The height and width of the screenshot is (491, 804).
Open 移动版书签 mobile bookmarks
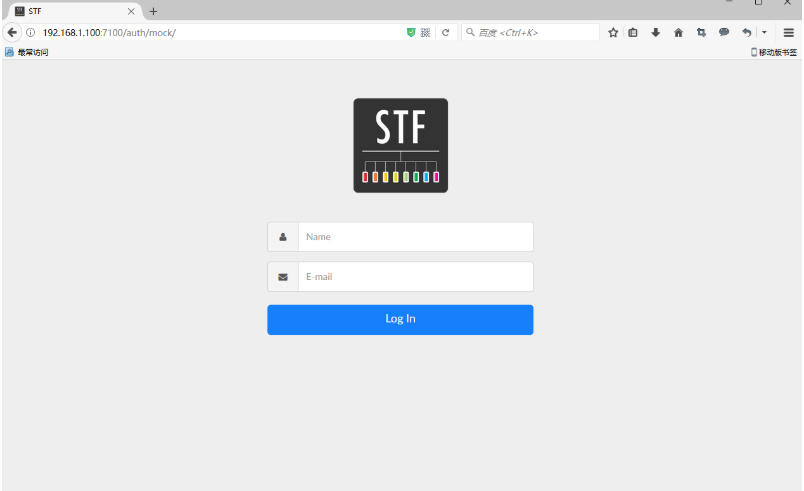774,52
